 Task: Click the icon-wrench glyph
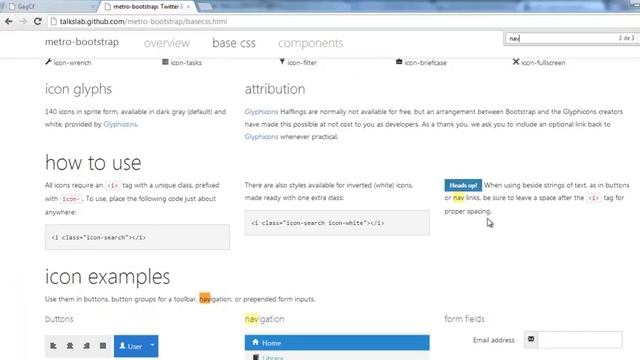[x=48, y=62]
